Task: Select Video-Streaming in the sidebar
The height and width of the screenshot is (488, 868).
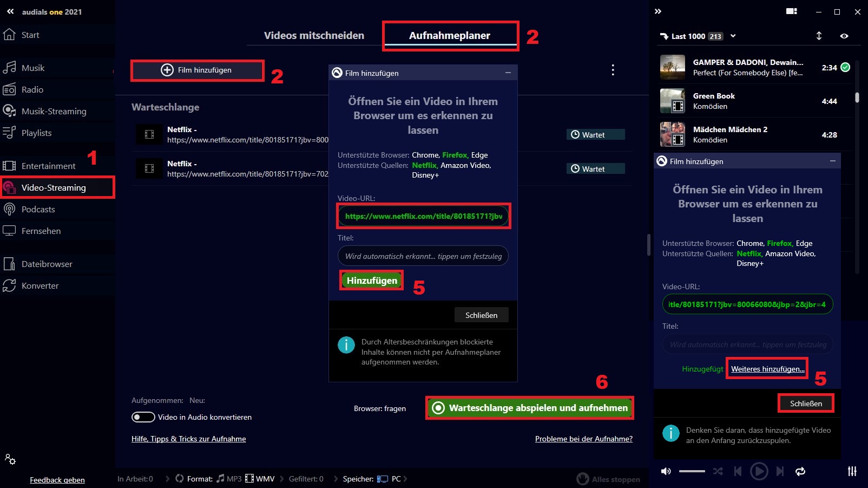Action: tap(57, 187)
